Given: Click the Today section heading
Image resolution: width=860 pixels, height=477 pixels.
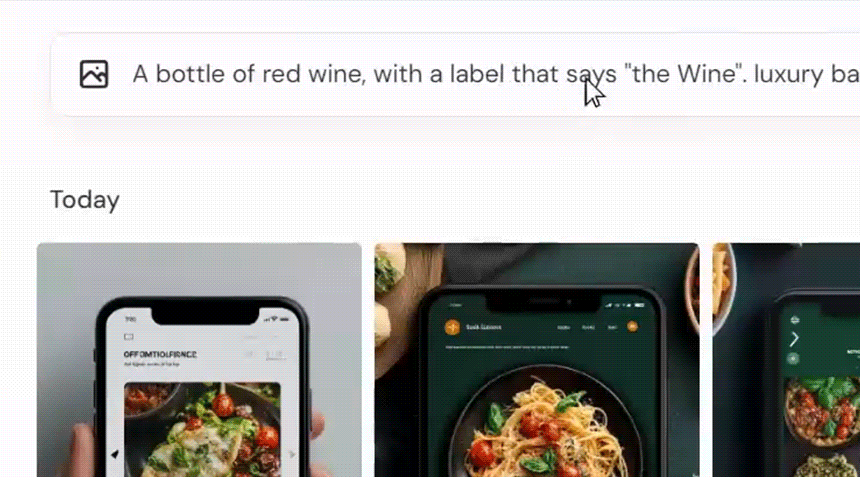Looking at the screenshot, I should (84, 200).
